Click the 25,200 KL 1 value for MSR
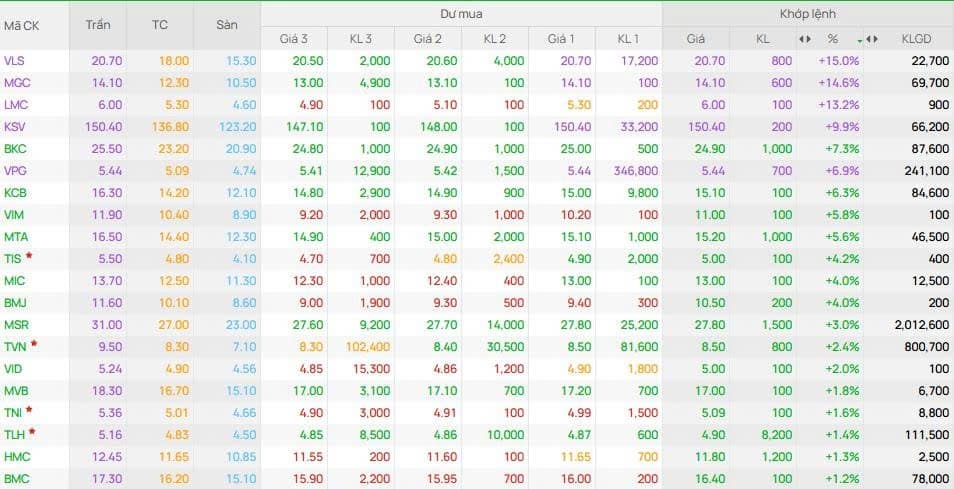Image resolution: width=954 pixels, height=489 pixels. pos(639,324)
